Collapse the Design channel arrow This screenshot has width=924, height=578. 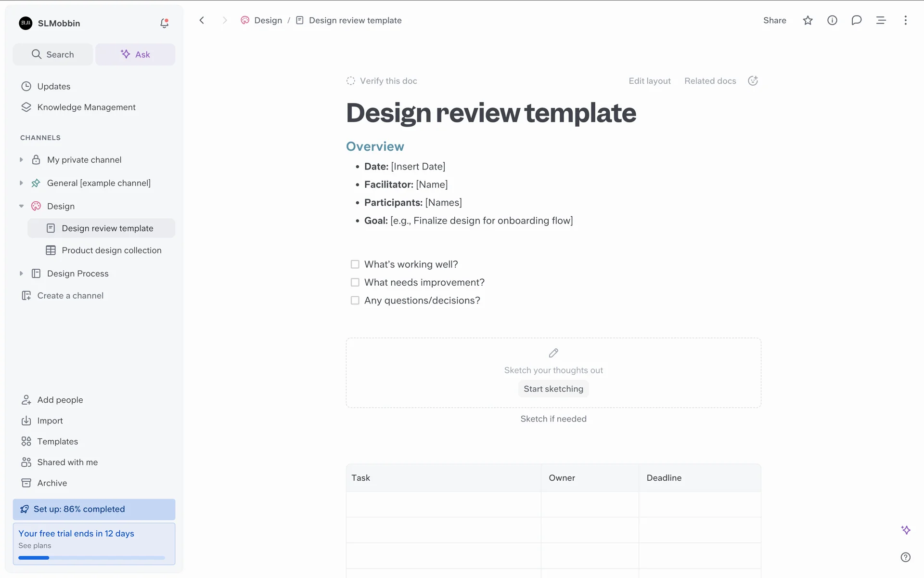point(21,206)
